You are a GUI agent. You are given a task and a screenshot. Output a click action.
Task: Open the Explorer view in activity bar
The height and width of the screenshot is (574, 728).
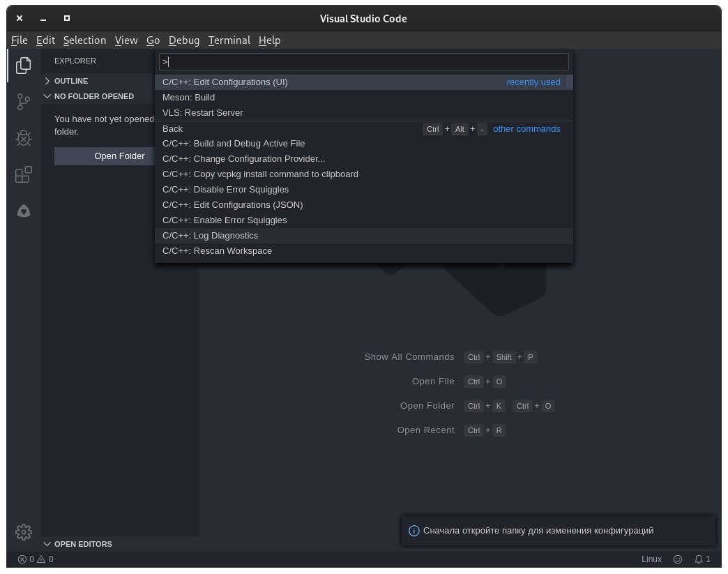click(x=23, y=65)
